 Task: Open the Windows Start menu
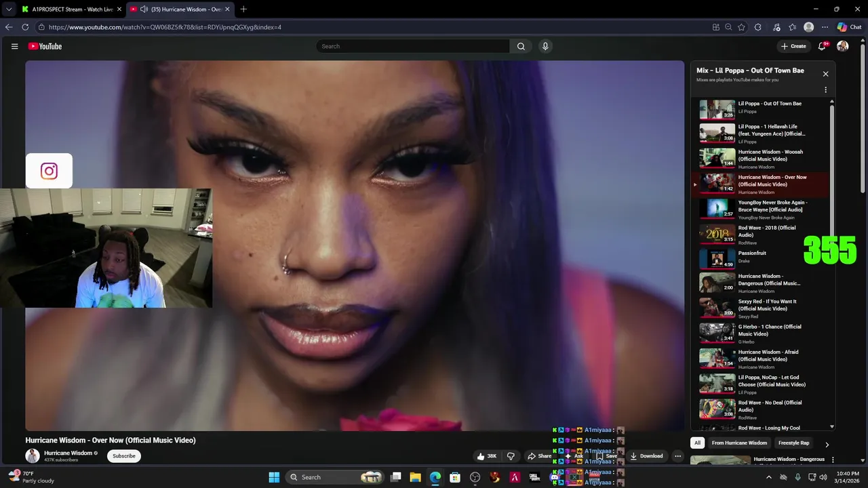point(274,477)
